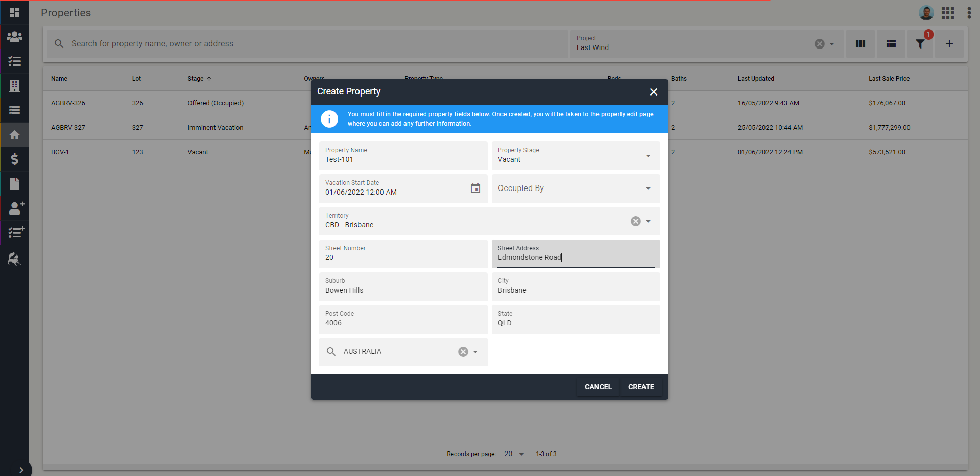
Task: Open the Finance section via dollar icon
Action: click(14, 159)
